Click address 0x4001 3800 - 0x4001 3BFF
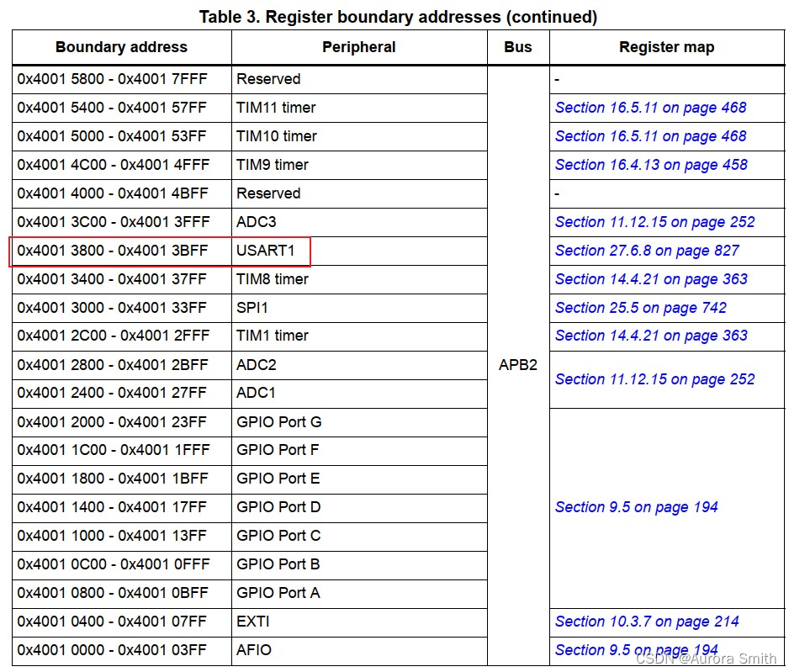This screenshot has width=789, height=672. coord(112,251)
